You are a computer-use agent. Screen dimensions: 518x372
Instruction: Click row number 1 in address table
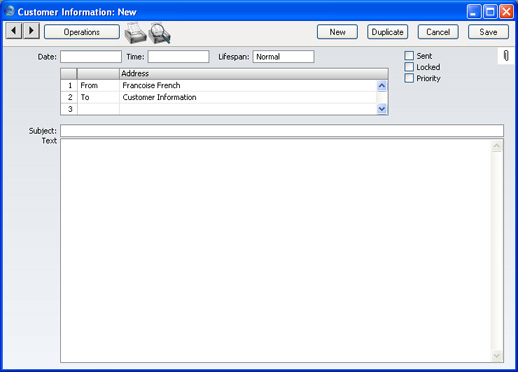pyautogui.click(x=69, y=85)
